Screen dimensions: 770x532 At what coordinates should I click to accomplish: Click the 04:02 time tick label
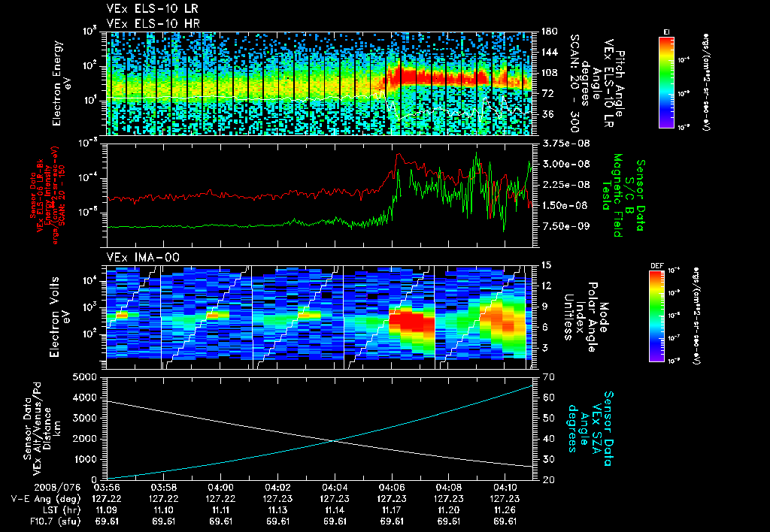[278, 488]
